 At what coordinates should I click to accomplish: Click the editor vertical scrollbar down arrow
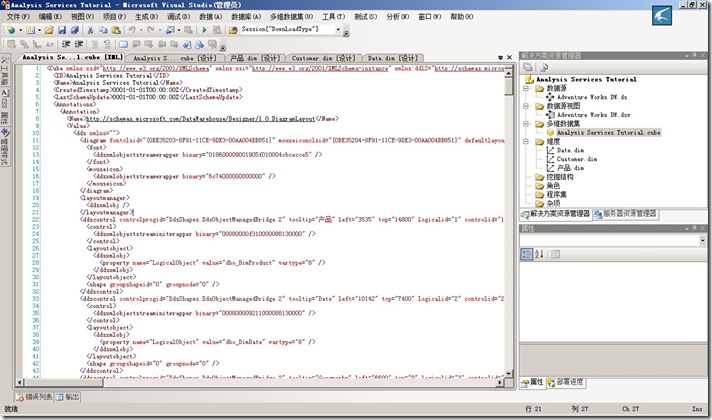[x=509, y=373]
